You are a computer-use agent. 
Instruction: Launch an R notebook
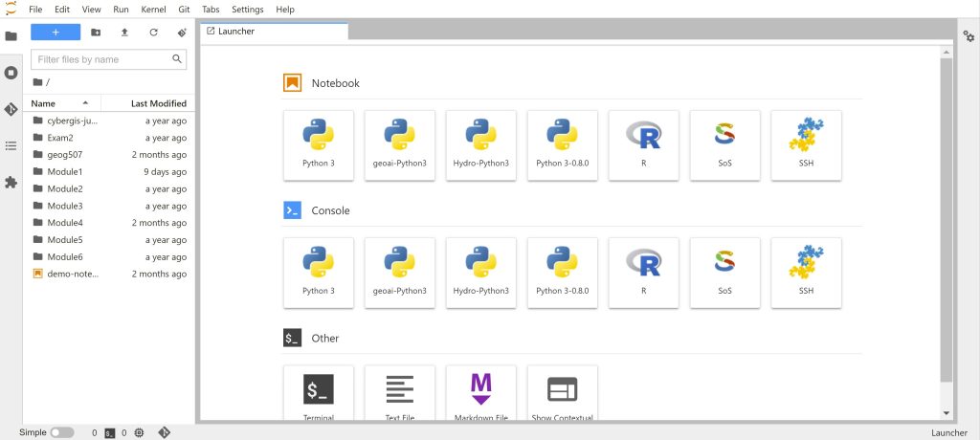643,144
